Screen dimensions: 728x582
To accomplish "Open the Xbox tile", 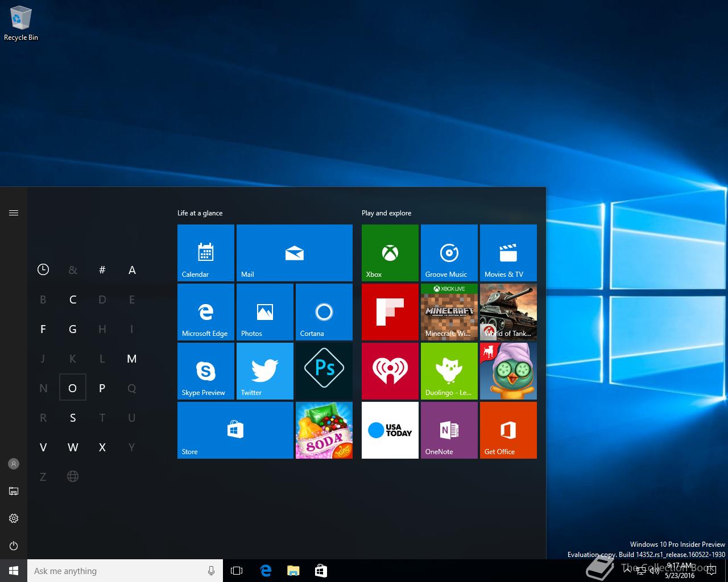I will (390, 253).
